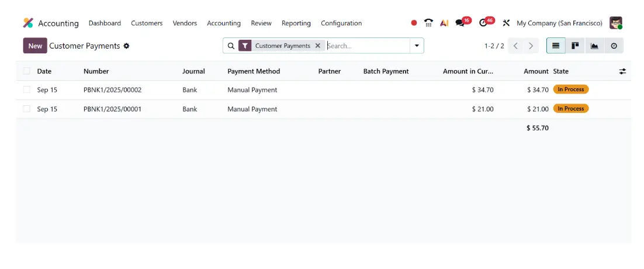Check the row for PBNK1/2025/00001
Image resolution: width=644 pixels, height=269 pixels.
tap(27, 109)
